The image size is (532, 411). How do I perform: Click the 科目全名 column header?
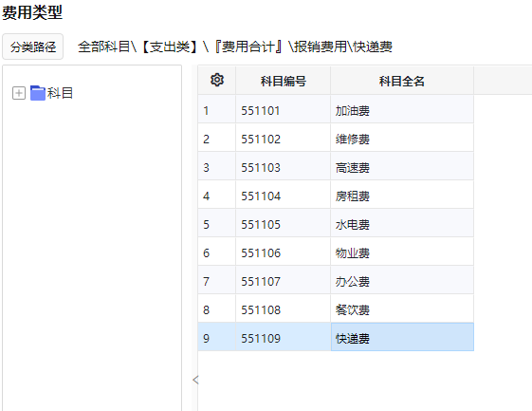click(402, 81)
